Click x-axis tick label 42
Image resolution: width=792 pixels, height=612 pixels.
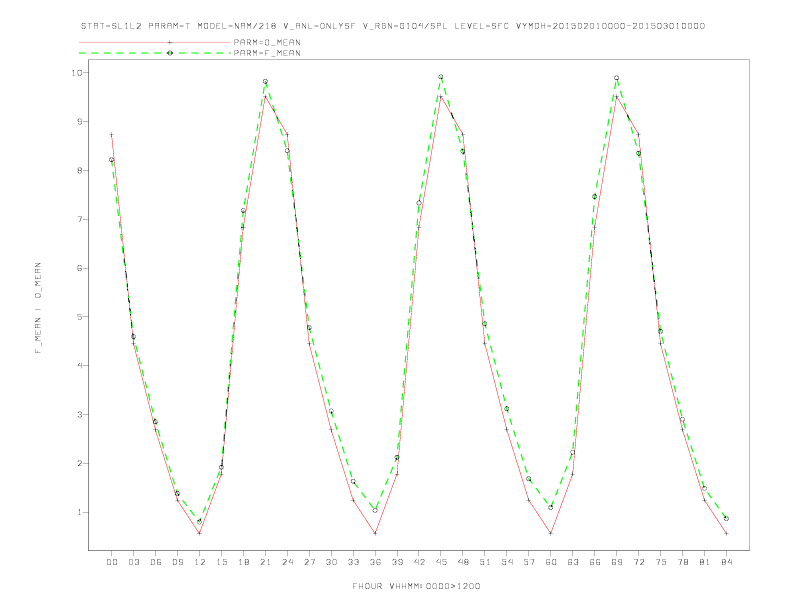(x=419, y=562)
